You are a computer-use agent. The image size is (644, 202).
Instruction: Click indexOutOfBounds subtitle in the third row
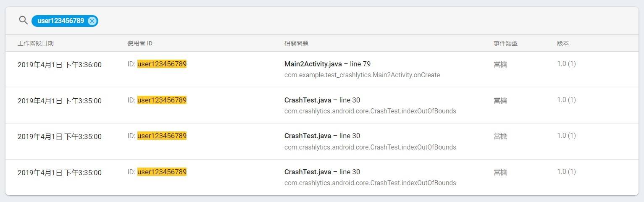pos(370,147)
